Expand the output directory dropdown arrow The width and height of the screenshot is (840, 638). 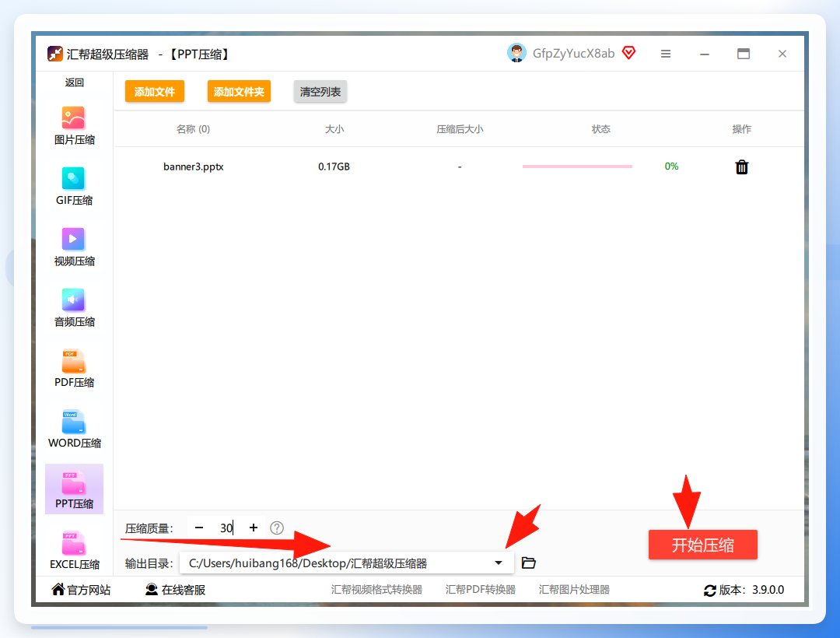click(x=499, y=563)
